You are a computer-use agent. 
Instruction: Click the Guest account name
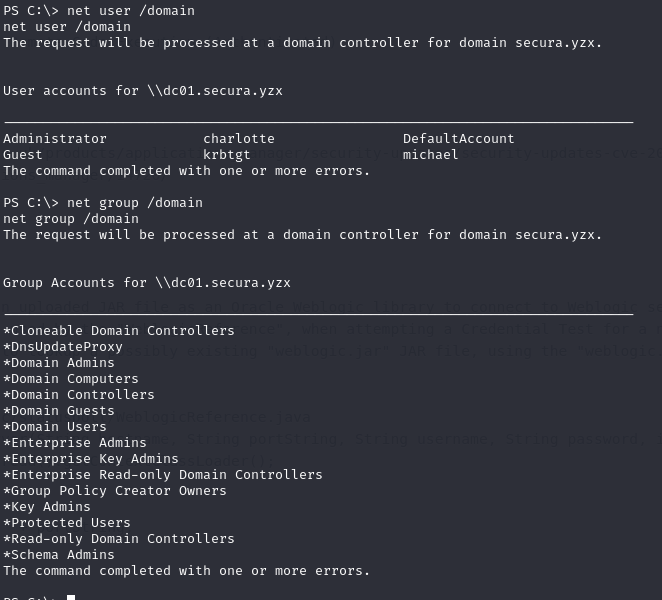[23, 155]
